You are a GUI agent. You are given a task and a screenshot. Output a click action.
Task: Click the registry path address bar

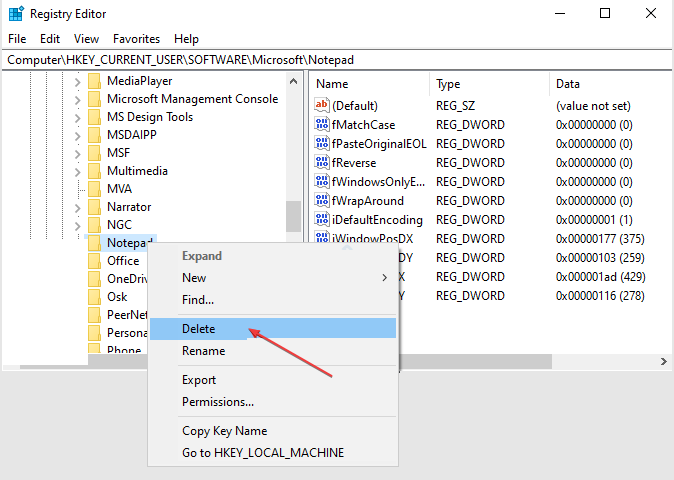point(337,60)
